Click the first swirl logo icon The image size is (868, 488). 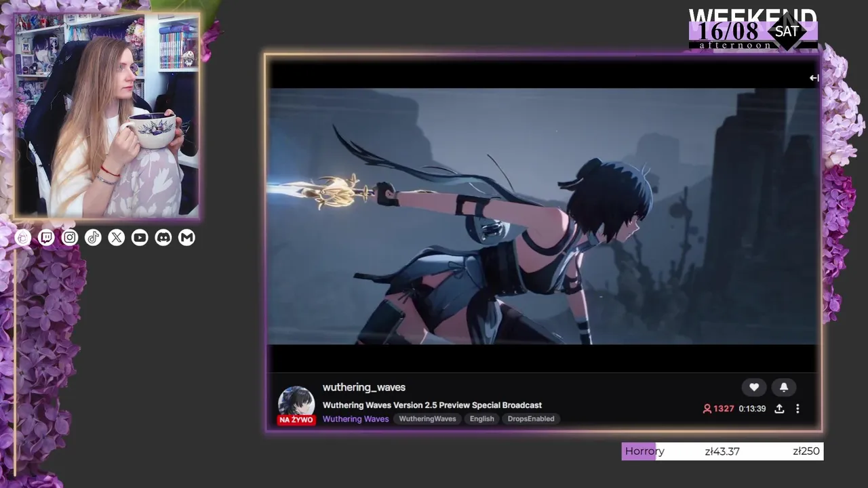click(x=23, y=237)
